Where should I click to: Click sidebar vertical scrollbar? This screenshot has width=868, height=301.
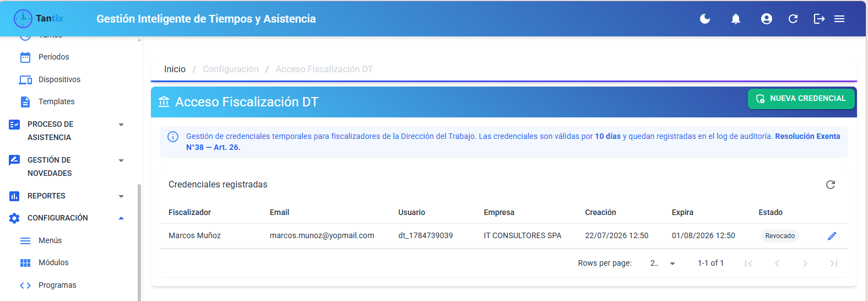(x=139, y=243)
